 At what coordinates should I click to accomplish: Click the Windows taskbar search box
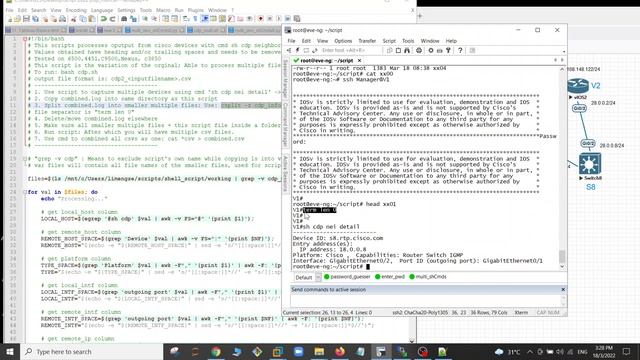coord(92,351)
